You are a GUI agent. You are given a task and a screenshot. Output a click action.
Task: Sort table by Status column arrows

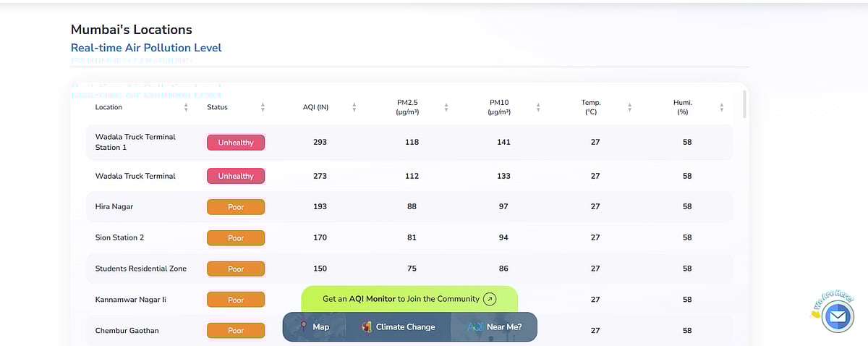coord(263,107)
